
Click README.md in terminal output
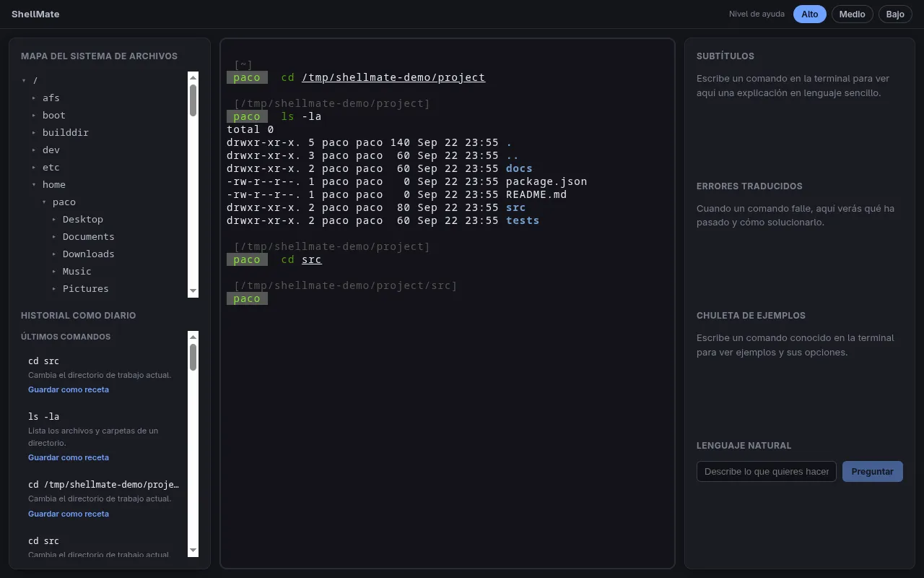coord(536,194)
